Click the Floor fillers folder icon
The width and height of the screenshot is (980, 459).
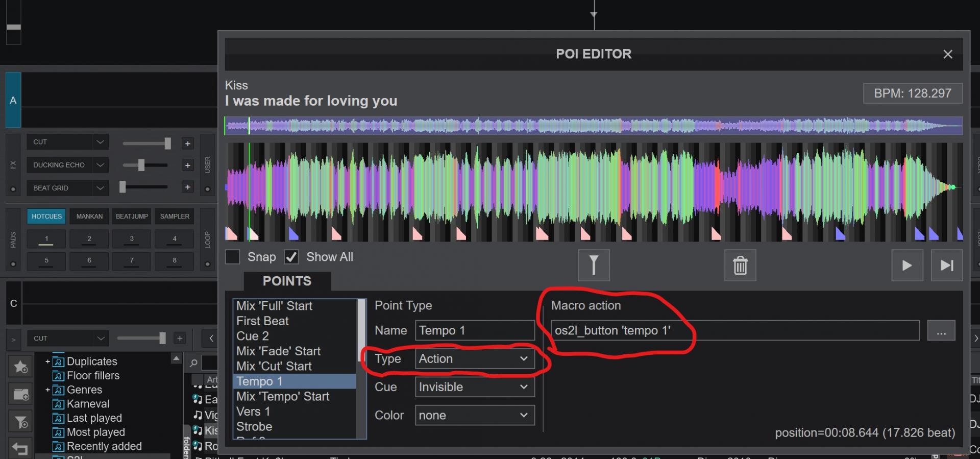coord(59,376)
